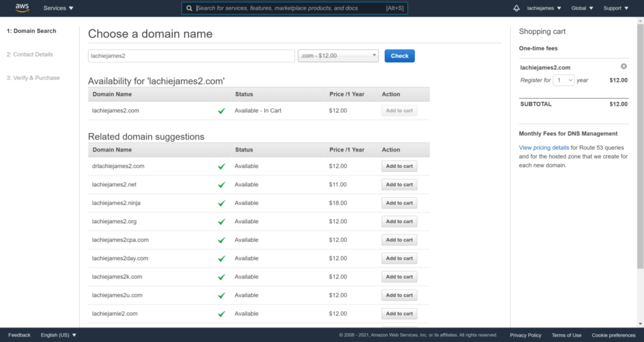Click the lachiejames2cpa.com domain name text
This screenshot has height=342, width=644.
[120, 240]
